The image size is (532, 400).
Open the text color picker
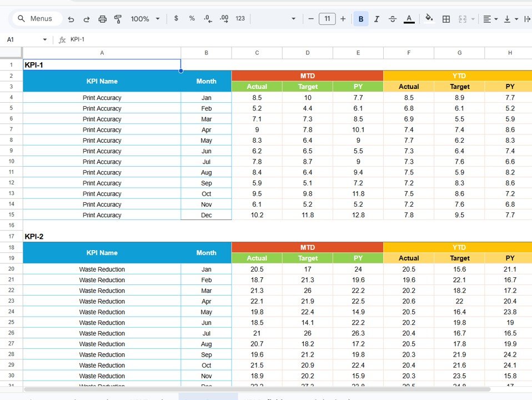tap(409, 18)
